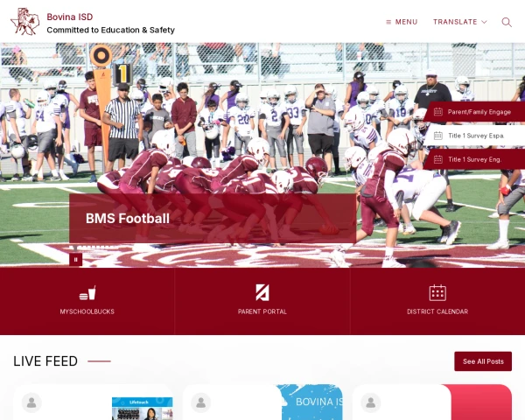Click See All Posts button
The width and height of the screenshot is (525, 420).
483,361
